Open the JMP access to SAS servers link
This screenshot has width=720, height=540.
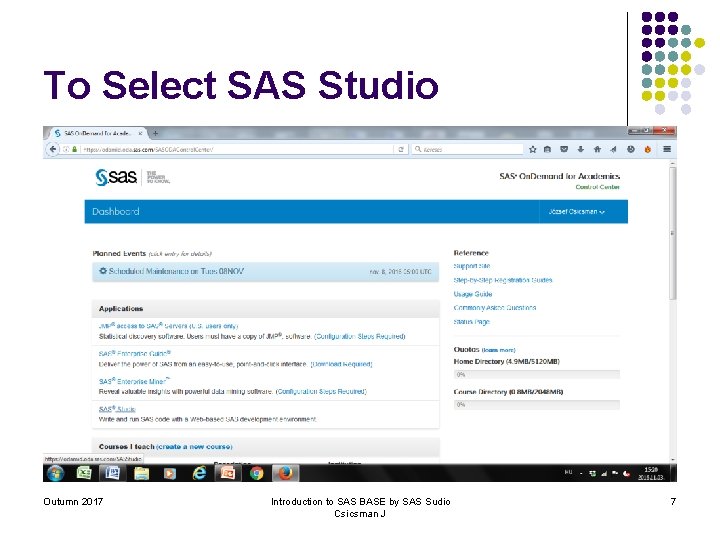(169, 326)
